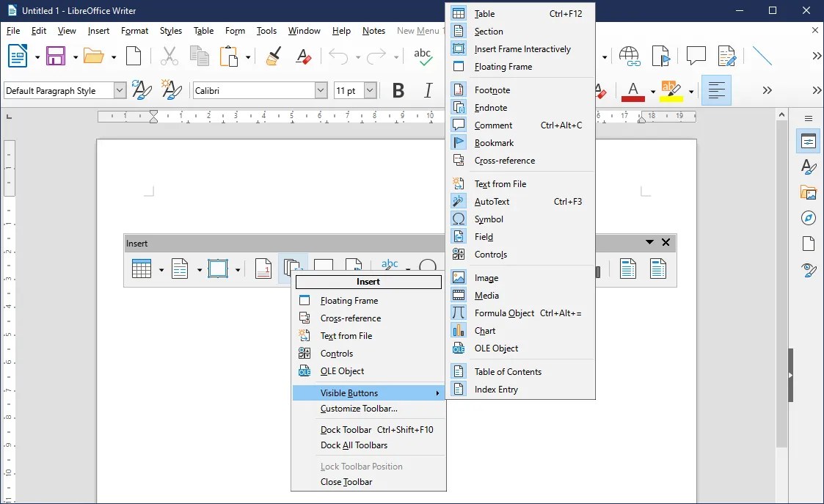Open the font size dropdown
This screenshot has height=504, width=824.
[x=369, y=90]
